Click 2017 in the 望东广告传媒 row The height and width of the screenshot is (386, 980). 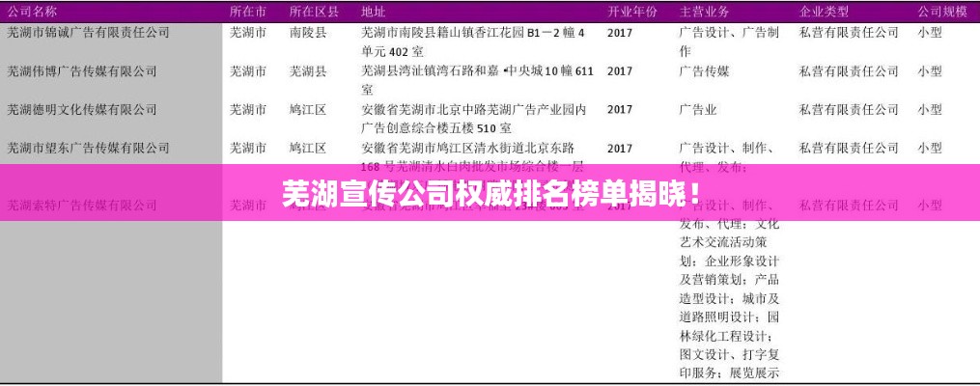point(619,148)
